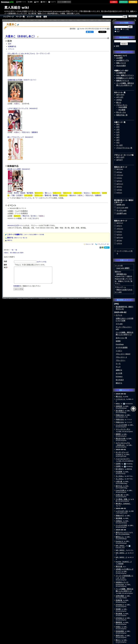Open the FANZA動画 sidebar link
The image size is (138, 644).
[123, 107]
